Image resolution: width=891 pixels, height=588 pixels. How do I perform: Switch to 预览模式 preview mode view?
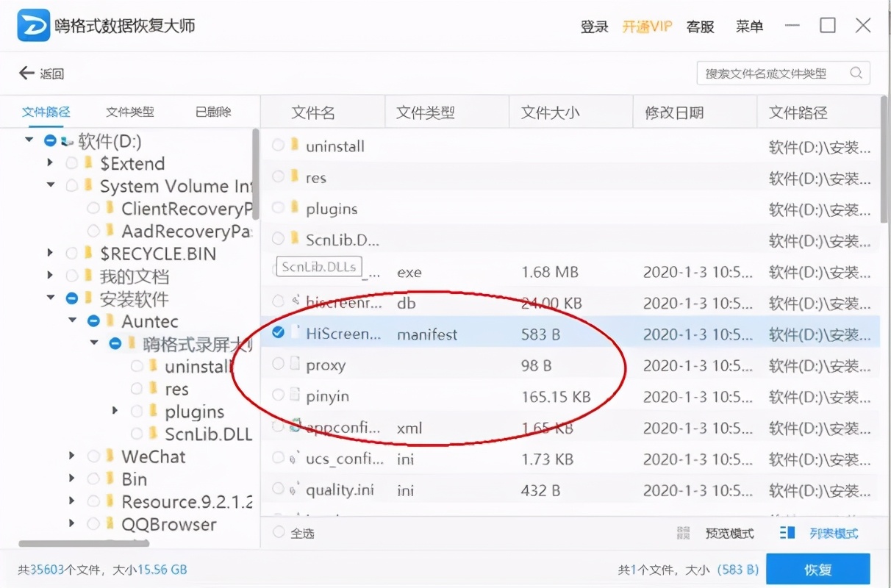[729, 533]
